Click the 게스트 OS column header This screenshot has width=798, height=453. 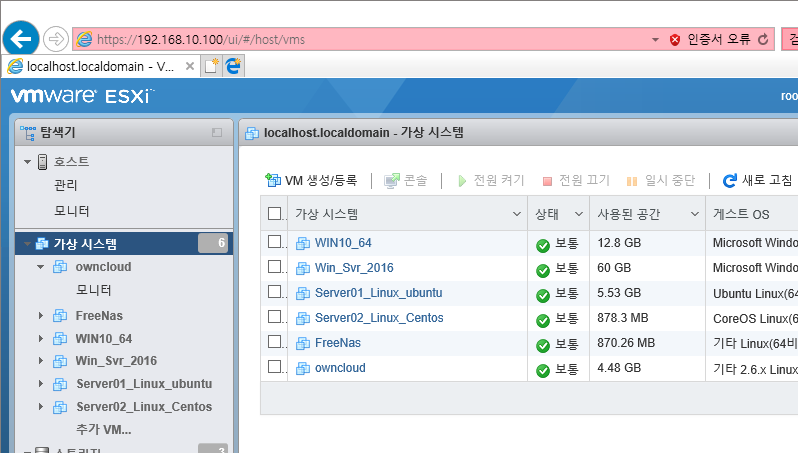[x=741, y=214]
